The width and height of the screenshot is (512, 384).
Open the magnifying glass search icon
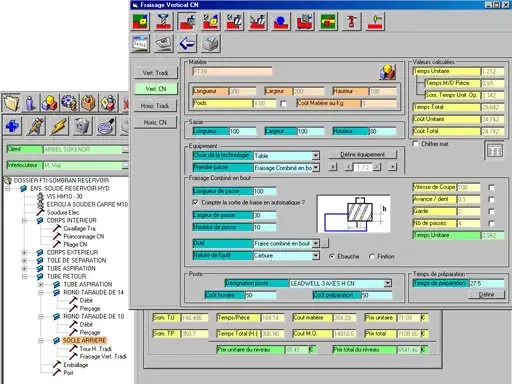106,126
